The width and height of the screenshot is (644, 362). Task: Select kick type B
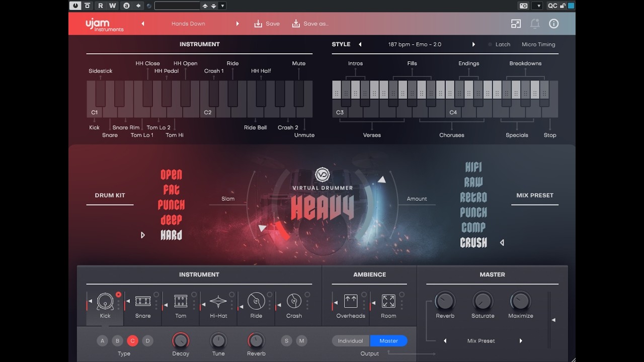pos(118,341)
